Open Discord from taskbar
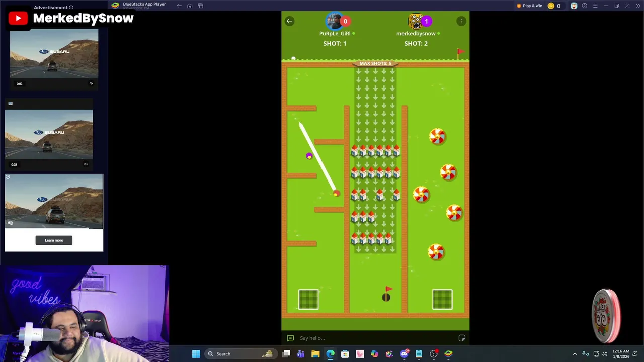Image resolution: width=644 pixels, height=362 pixels. click(x=404, y=354)
